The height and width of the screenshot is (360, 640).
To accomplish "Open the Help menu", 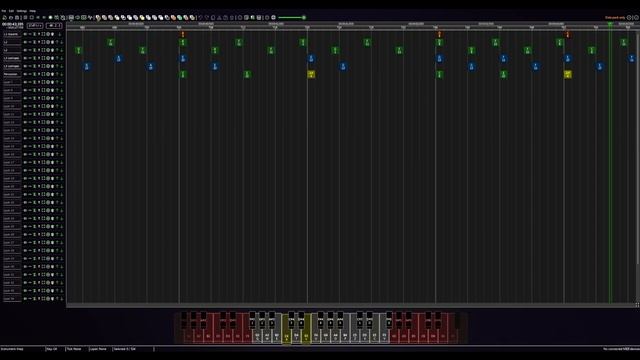I will [33, 11].
